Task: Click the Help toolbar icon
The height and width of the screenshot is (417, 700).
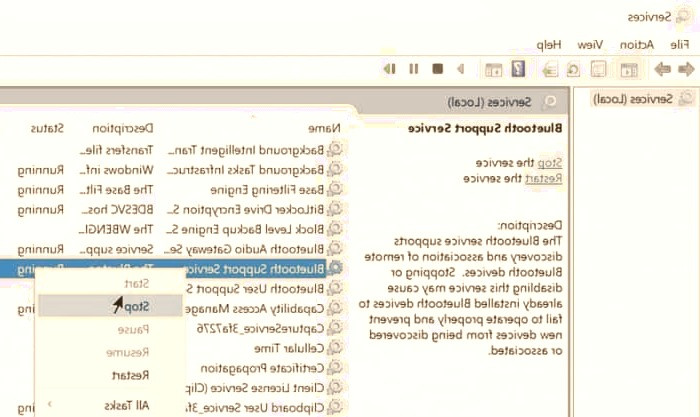Action: click(x=518, y=69)
